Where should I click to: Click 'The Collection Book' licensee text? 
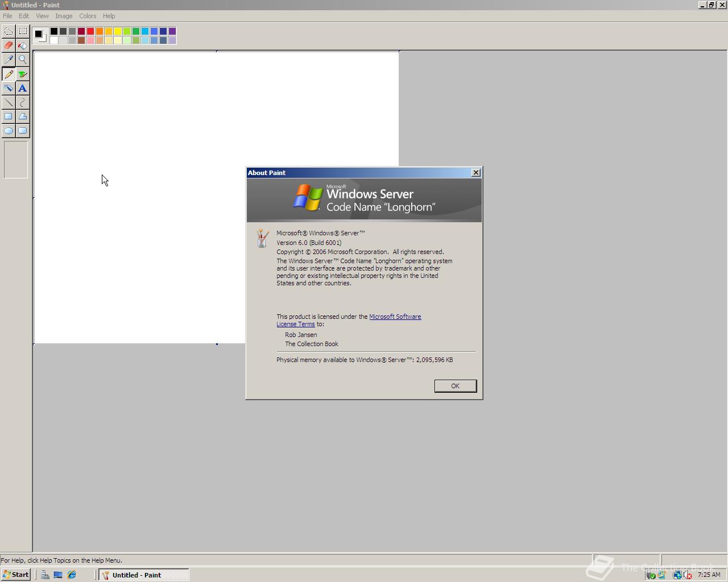pos(312,344)
